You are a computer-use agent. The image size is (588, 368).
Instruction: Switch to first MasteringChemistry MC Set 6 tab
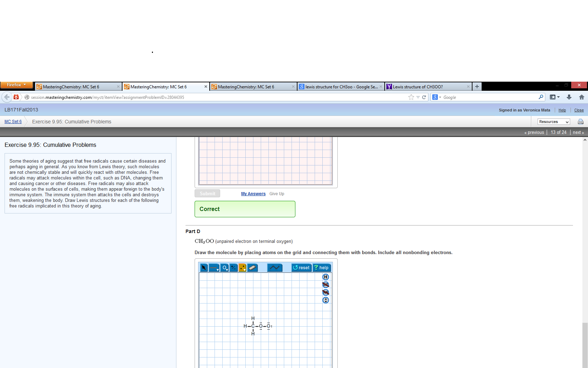tap(78, 87)
